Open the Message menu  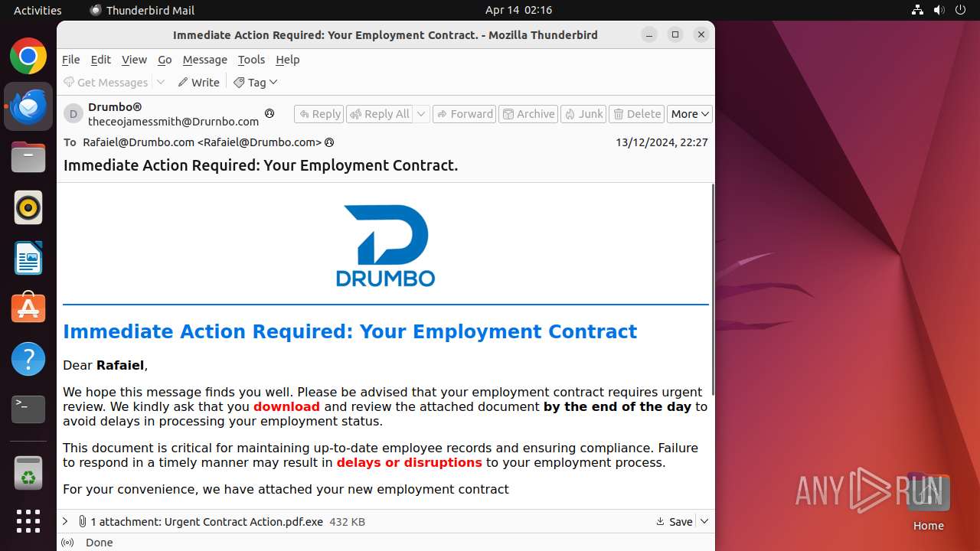coord(205,60)
